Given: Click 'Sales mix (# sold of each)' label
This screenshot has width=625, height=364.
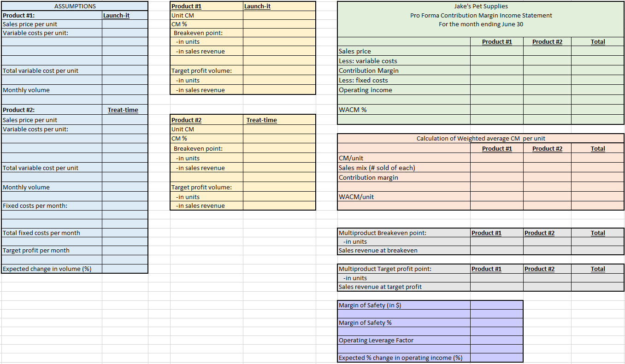Looking at the screenshot, I should click(x=377, y=168).
